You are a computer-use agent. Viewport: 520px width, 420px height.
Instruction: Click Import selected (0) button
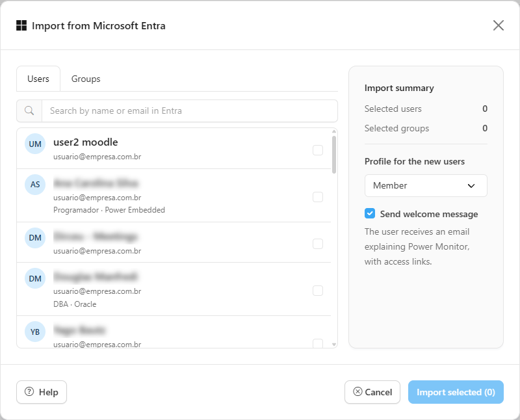click(456, 392)
